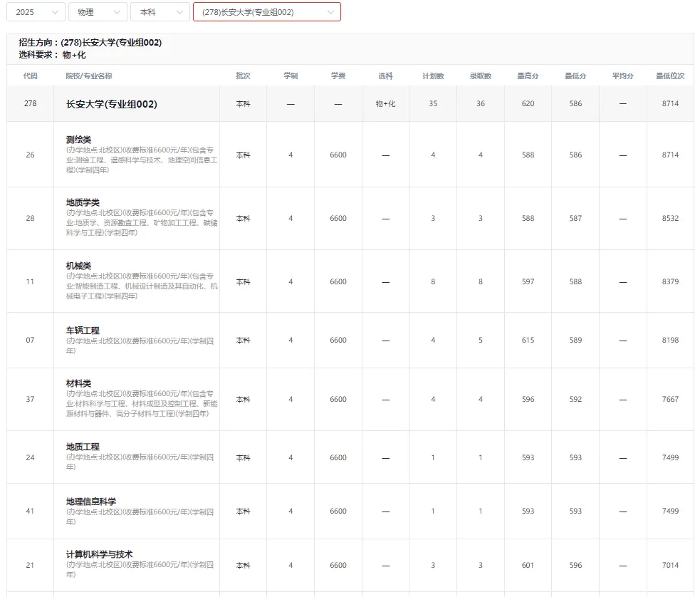
Task: Click the 最低分 column header
Action: click(x=575, y=76)
